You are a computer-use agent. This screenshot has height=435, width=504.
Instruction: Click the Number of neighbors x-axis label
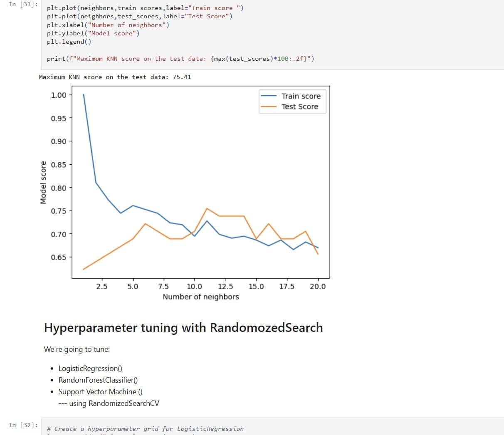200,297
